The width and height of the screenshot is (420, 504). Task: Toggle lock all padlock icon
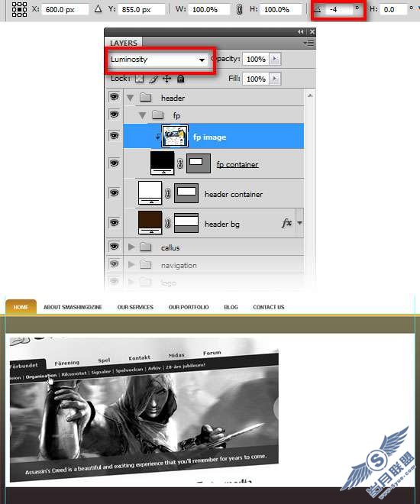click(180, 79)
